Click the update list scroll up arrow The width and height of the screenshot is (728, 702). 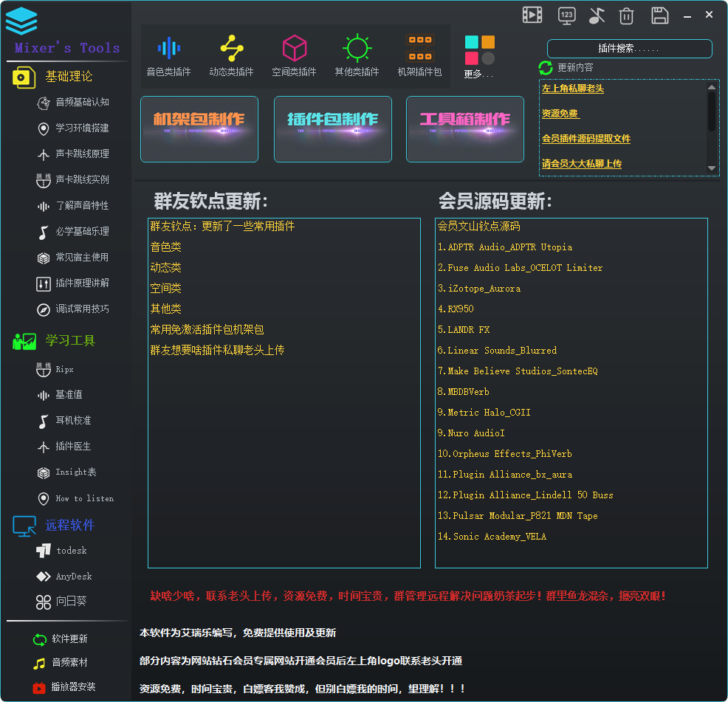712,87
